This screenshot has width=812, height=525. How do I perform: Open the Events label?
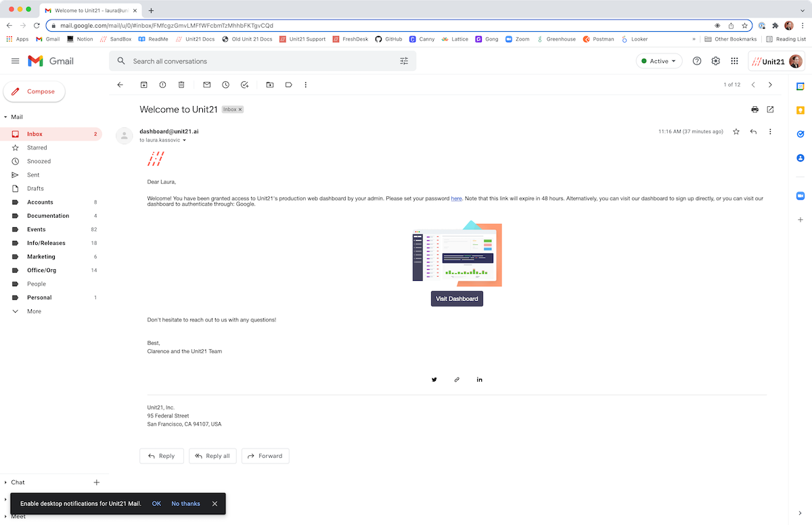pos(51,229)
